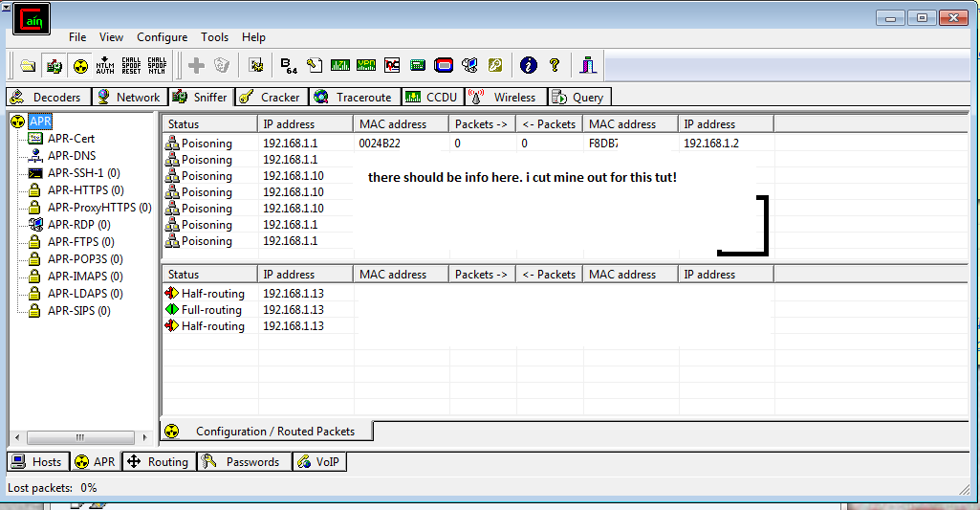Switch to the Traceroute tab

click(x=355, y=97)
